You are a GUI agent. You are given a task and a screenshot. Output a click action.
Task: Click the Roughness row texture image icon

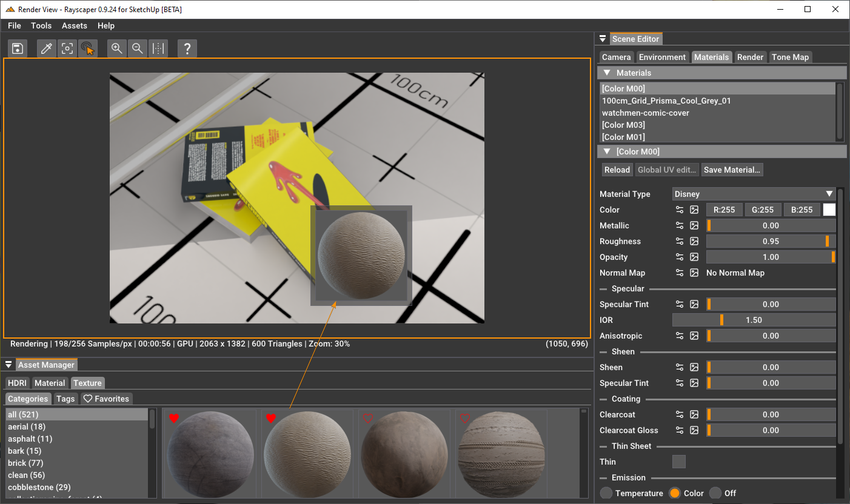coord(694,241)
